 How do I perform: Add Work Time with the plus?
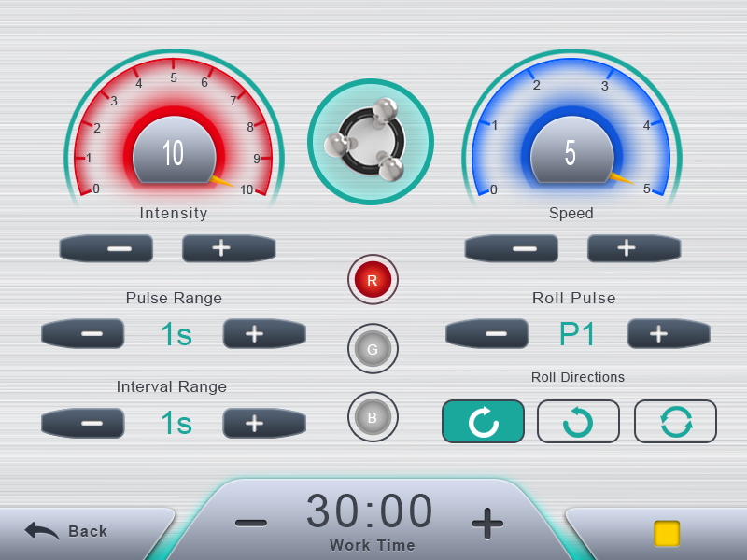pyautogui.click(x=486, y=524)
